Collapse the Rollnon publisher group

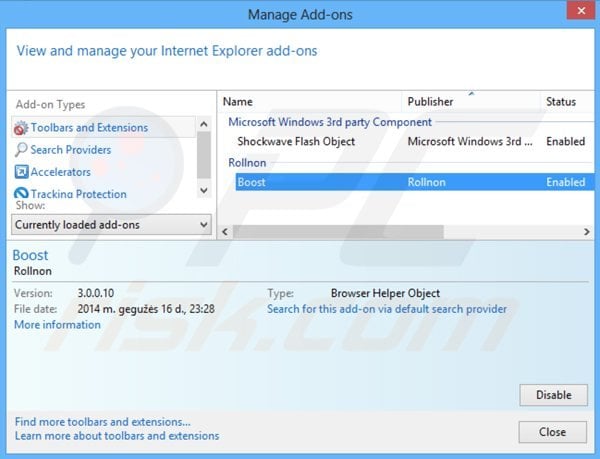(x=249, y=162)
